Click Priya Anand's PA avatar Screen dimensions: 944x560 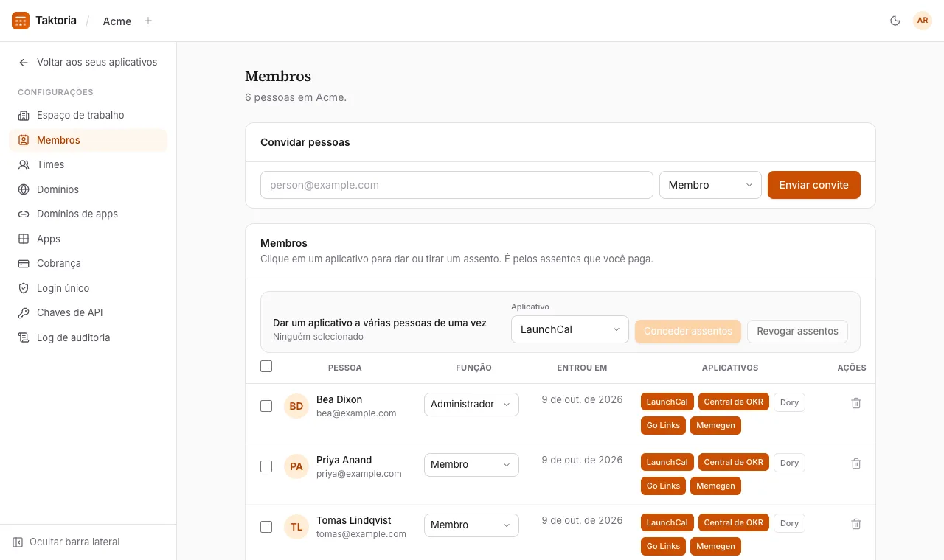pyautogui.click(x=296, y=466)
